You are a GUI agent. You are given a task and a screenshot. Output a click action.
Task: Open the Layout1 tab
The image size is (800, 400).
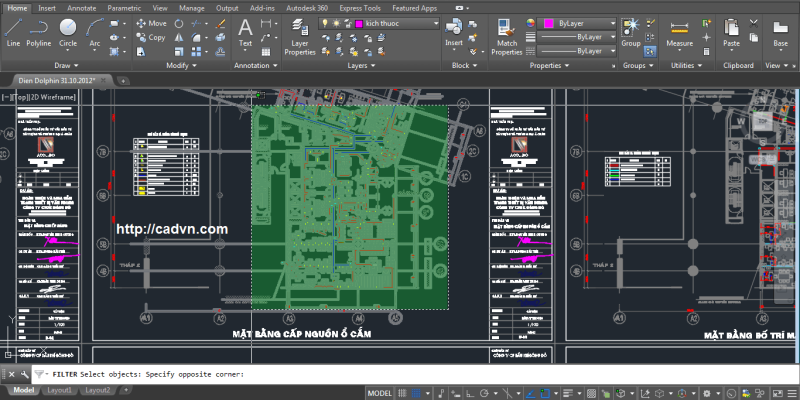[61, 390]
